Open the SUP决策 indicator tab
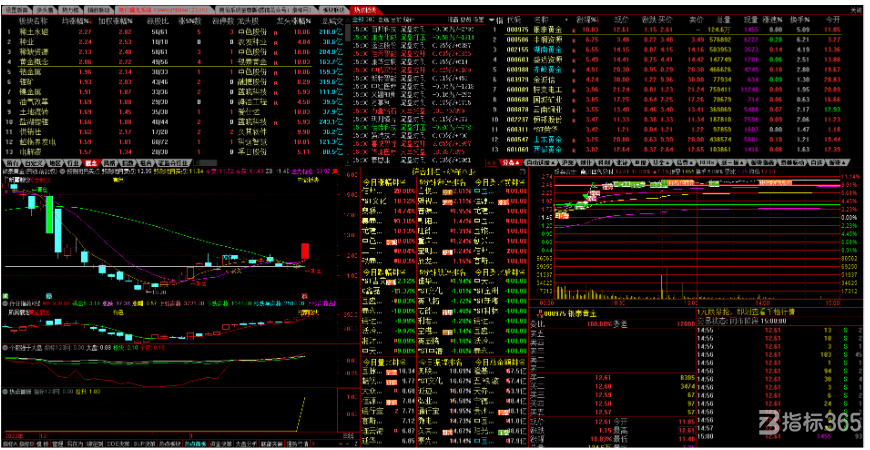Viewport: 870px width, 450px height. coord(144,444)
